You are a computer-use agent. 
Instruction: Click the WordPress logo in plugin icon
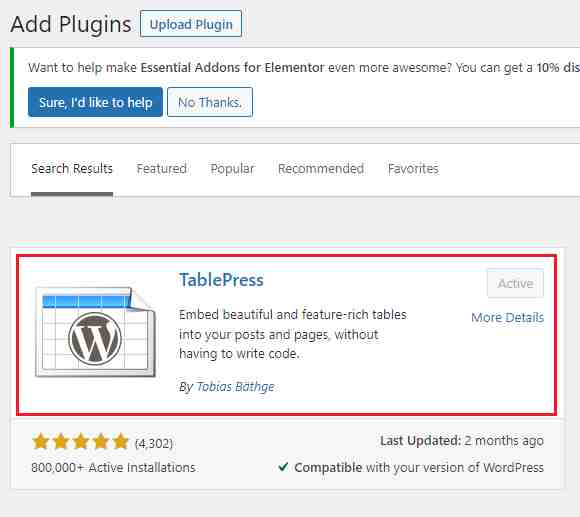pyautogui.click(x=95, y=339)
